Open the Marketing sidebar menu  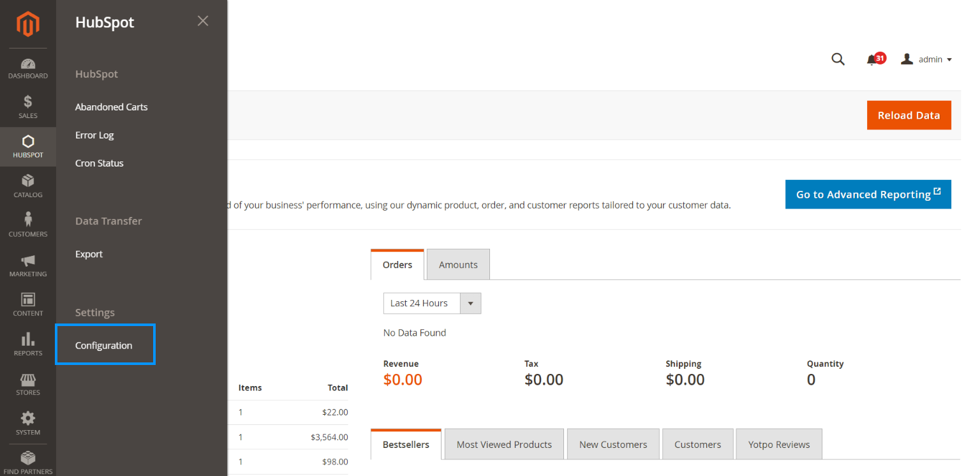(27, 265)
